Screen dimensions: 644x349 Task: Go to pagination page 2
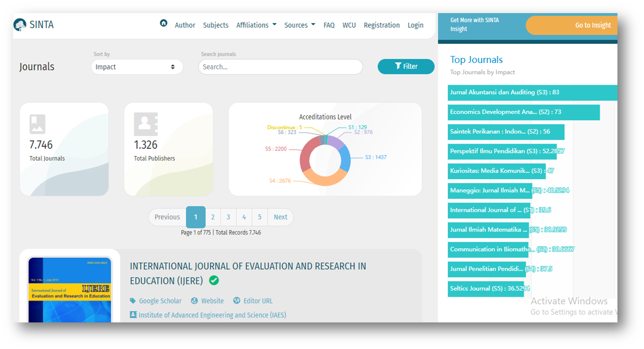213,217
